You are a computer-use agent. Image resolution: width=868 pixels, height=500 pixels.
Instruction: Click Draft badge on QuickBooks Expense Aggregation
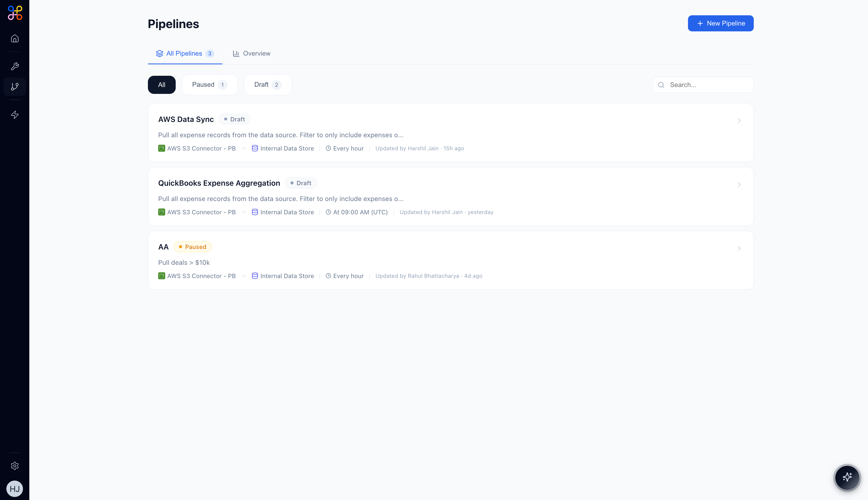coord(301,183)
